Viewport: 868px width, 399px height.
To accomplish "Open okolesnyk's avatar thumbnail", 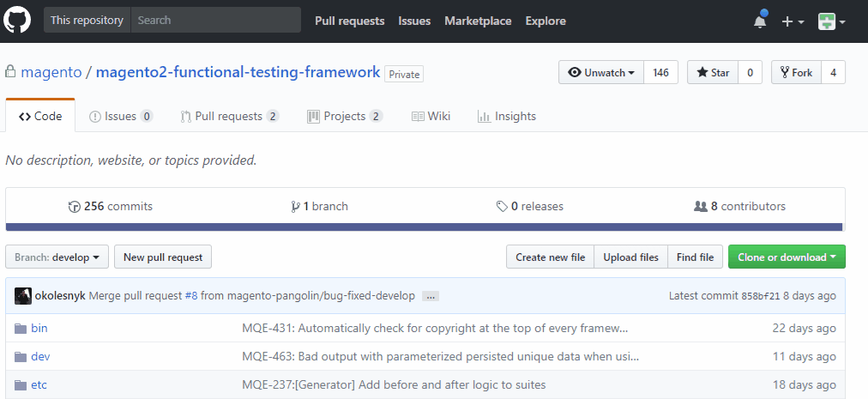I will click(23, 295).
